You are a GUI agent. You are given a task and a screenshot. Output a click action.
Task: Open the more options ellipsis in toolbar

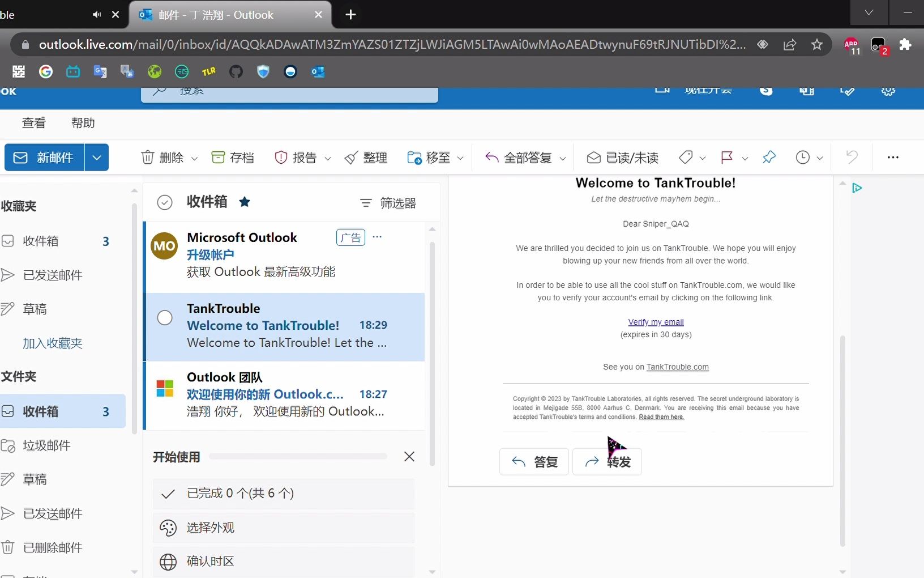893,158
